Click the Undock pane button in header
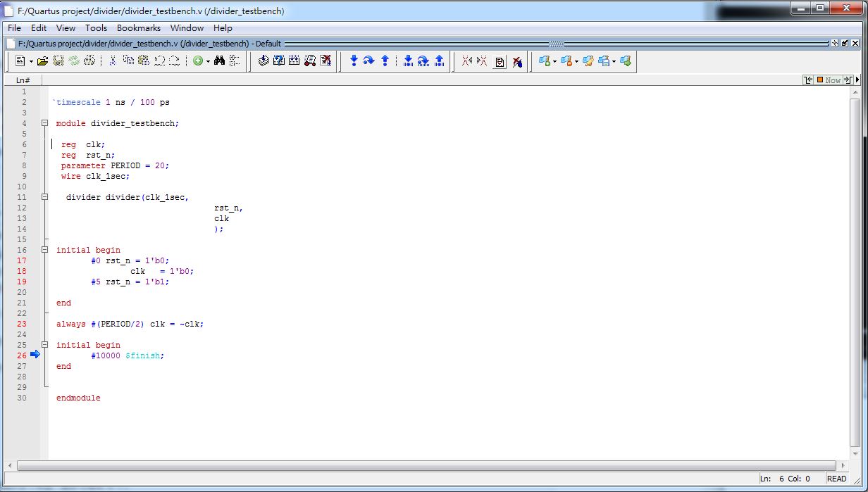 point(845,44)
